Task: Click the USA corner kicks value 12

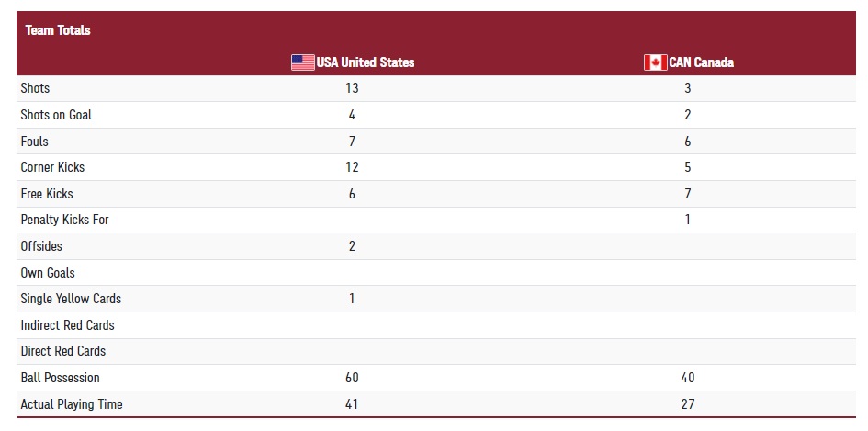Action: 352,167
